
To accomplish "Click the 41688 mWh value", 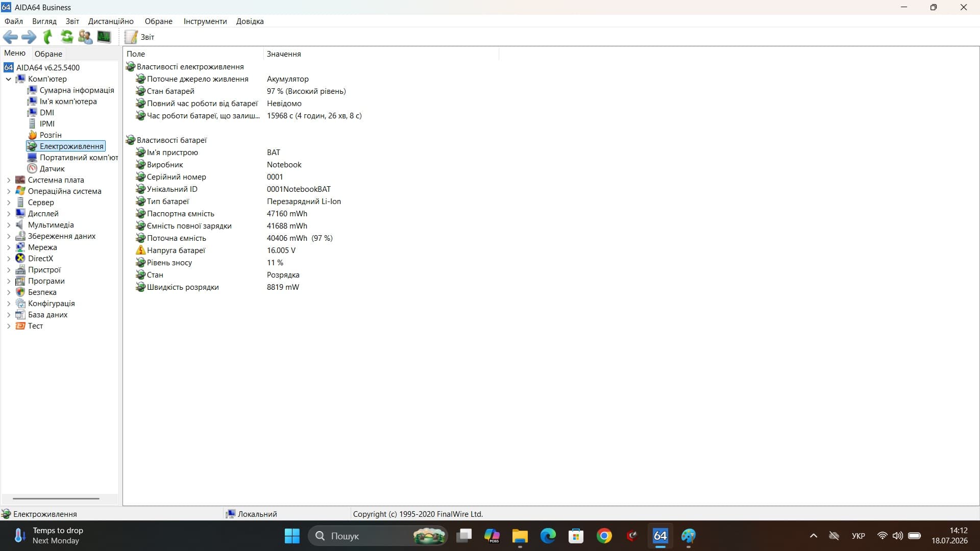I will tap(287, 226).
